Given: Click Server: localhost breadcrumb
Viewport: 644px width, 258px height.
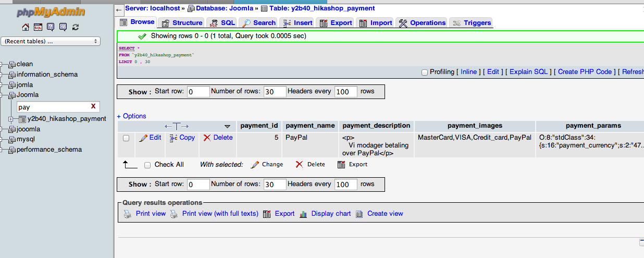Looking at the screenshot, I should pos(153,8).
